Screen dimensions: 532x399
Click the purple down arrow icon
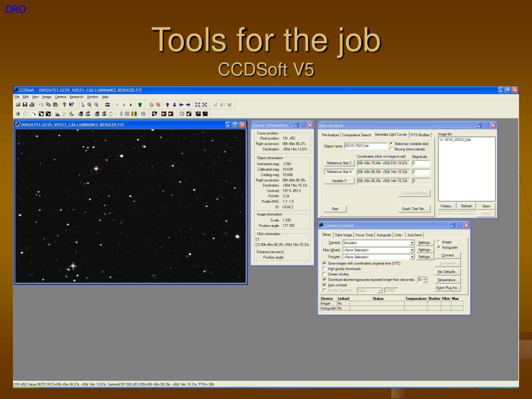(x=175, y=105)
